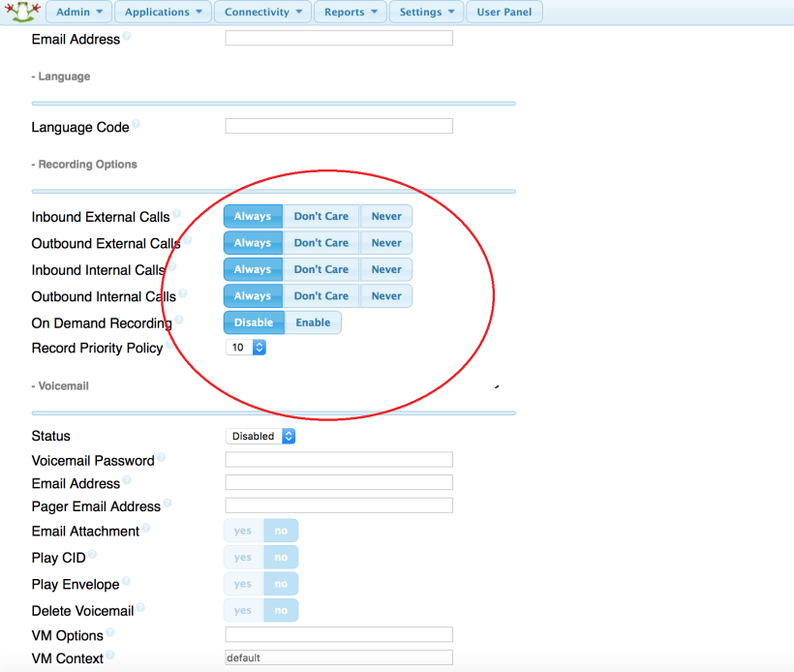This screenshot has height=672, width=794.
Task: Open the Record Priority Policy dropdown
Action: pyautogui.click(x=246, y=348)
